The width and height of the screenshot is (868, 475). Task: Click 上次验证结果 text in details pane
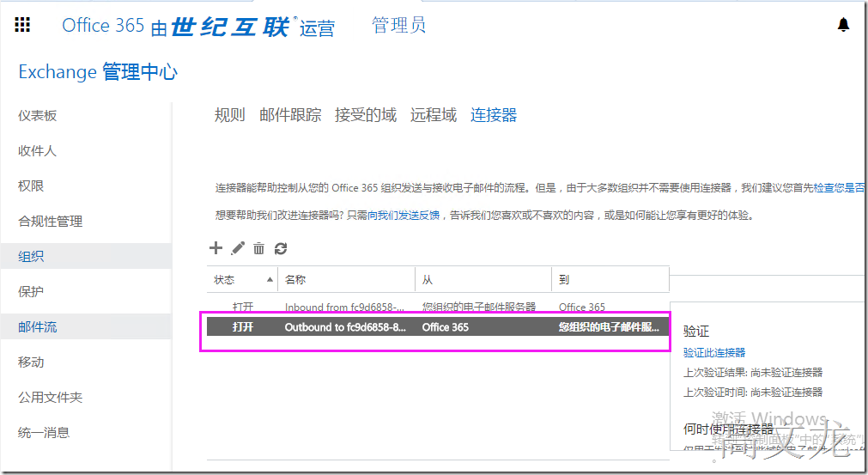753,373
